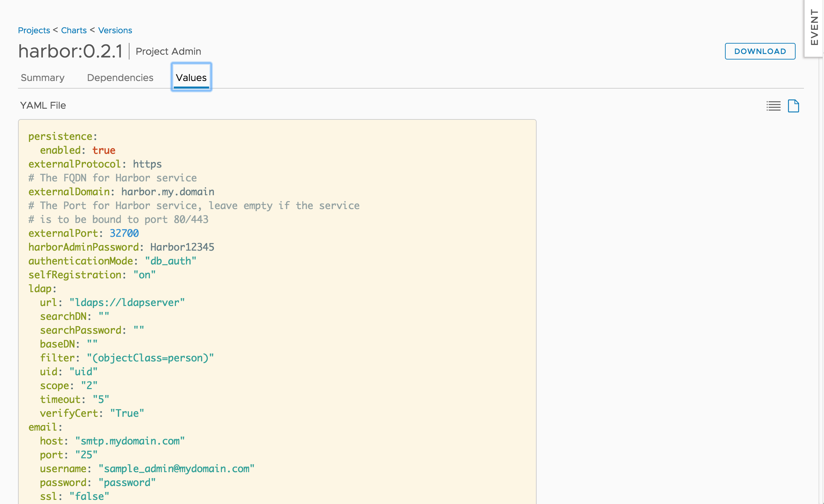Toggle the persistence enabled true value
This screenshot has height=504, width=824.
104,150
